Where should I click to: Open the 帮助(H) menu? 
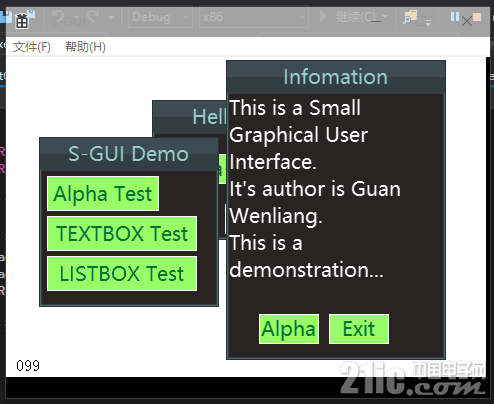point(85,47)
